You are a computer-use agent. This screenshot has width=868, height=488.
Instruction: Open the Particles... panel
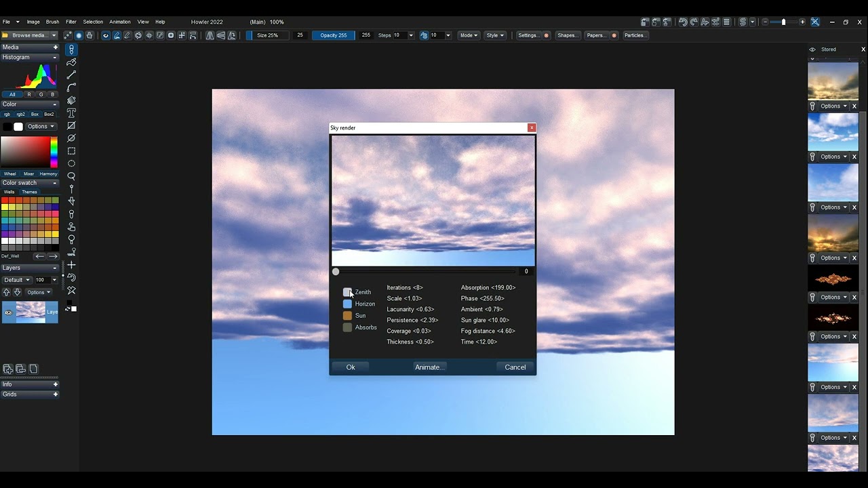635,35
